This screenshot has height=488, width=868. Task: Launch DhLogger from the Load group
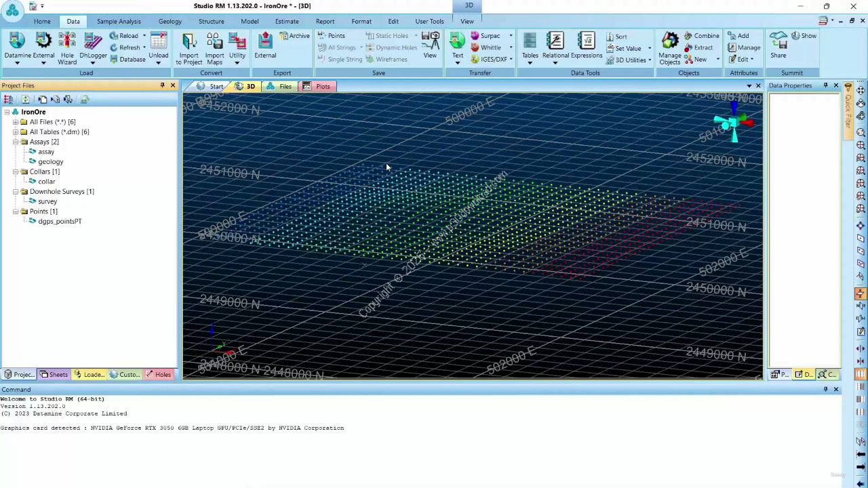(x=93, y=48)
